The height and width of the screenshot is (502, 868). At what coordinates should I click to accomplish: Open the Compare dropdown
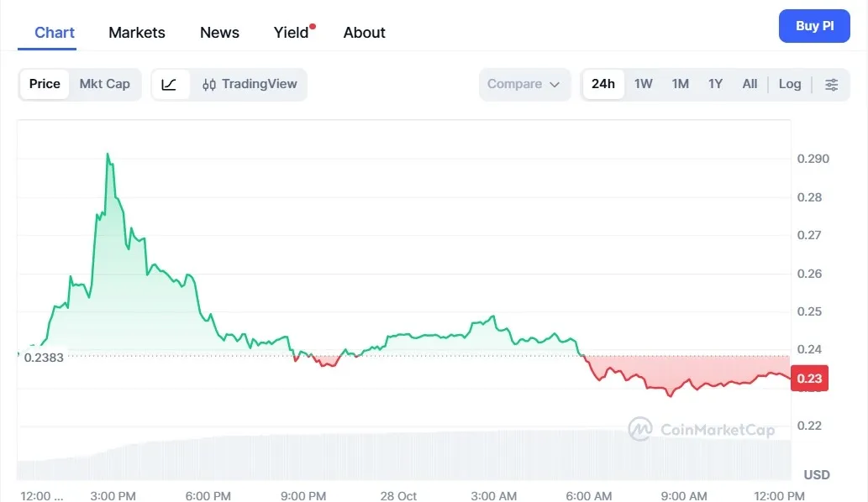point(524,84)
